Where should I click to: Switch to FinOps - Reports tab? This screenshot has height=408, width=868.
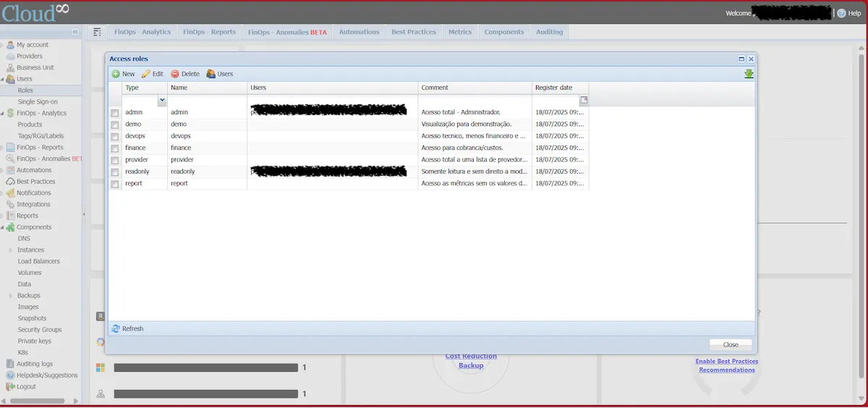210,32
